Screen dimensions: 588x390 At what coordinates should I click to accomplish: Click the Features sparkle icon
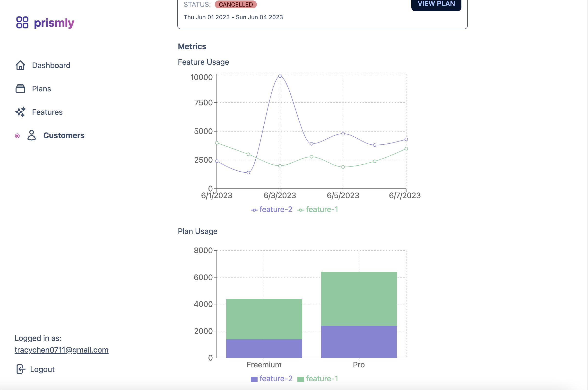click(x=20, y=112)
